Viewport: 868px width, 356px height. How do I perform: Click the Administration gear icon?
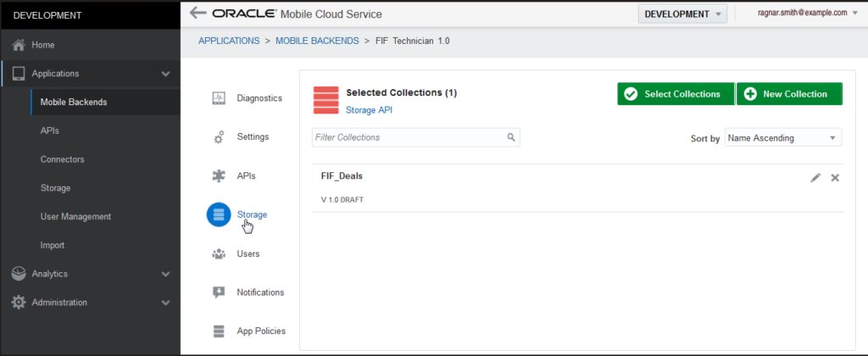[x=19, y=303]
